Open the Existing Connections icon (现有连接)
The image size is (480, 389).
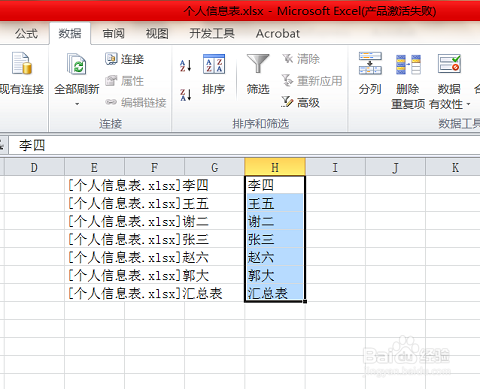coord(22,63)
